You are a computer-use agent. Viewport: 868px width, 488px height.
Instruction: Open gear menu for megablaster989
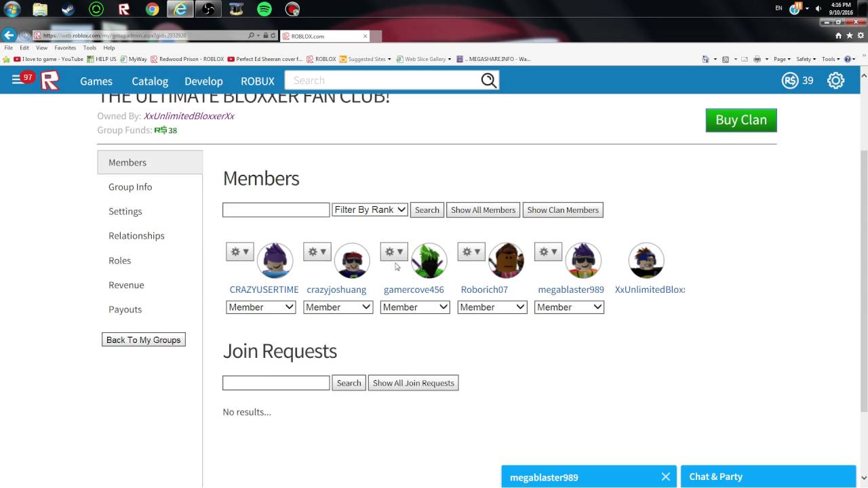click(548, 251)
